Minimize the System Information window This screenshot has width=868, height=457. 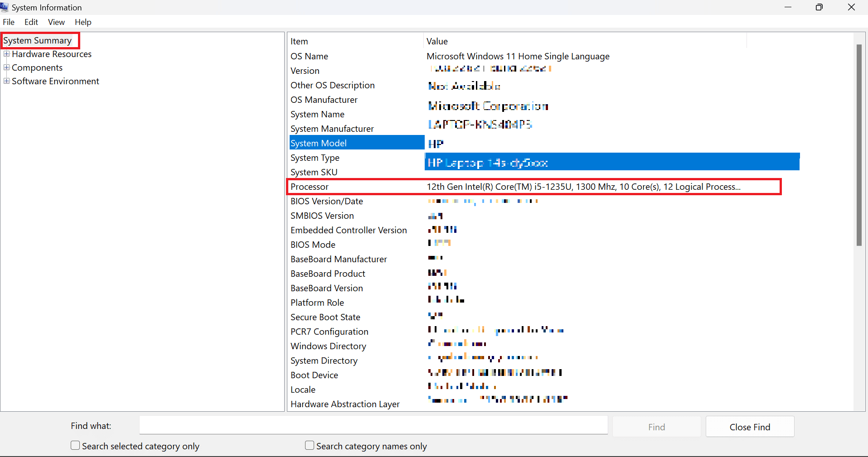click(788, 7)
